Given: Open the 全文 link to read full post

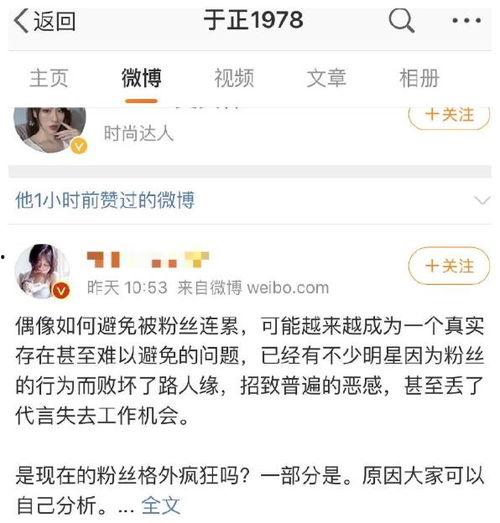Looking at the screenshot, I should coord(161,506).
